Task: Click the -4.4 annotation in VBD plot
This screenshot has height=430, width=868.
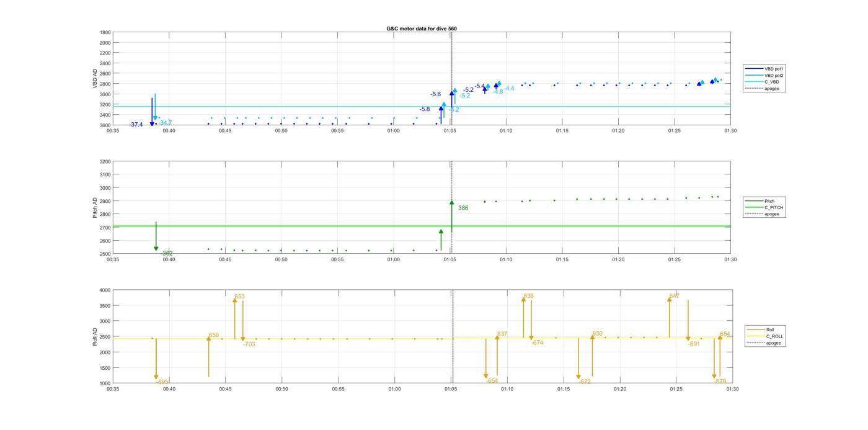Action: [509, 89]
